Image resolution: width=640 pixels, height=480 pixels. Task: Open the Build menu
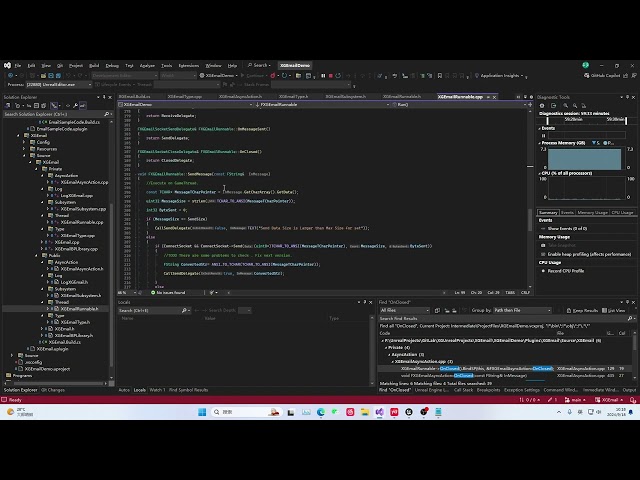click(94, 66)
